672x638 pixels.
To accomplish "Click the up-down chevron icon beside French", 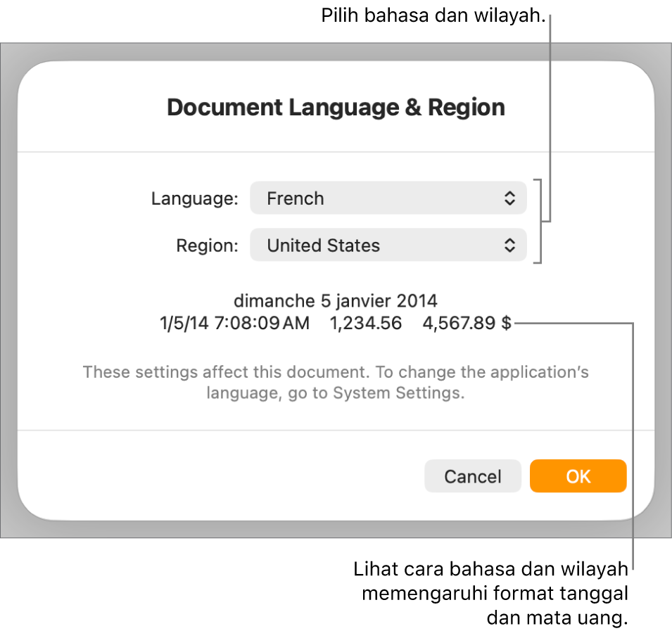I will (x=509, y=198).
